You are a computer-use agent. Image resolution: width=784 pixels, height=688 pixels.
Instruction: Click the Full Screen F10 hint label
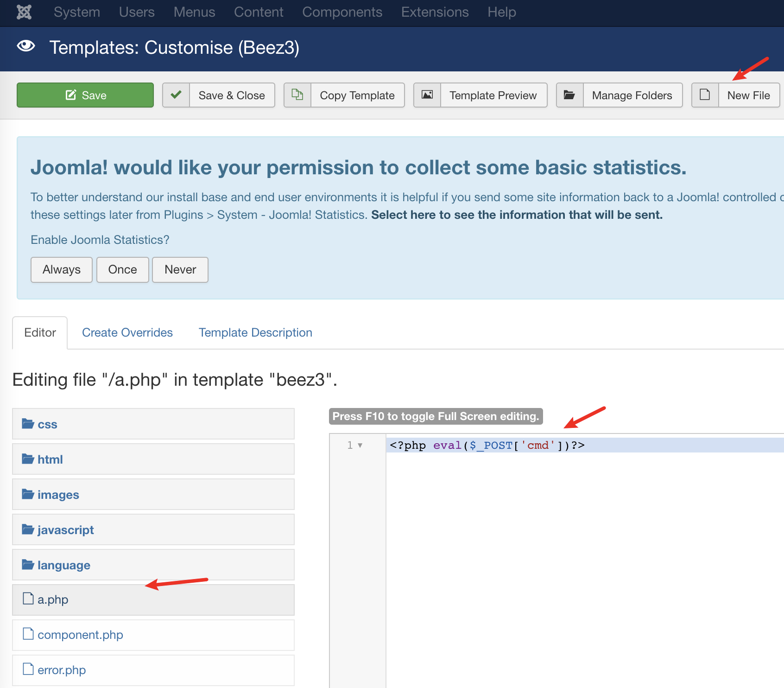click(436, 416)
